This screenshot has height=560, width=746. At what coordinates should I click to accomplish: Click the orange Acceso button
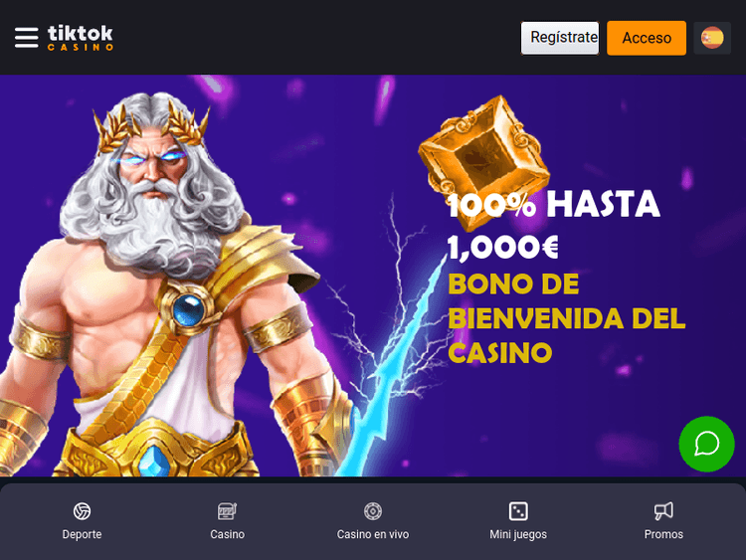click(647, 38)
